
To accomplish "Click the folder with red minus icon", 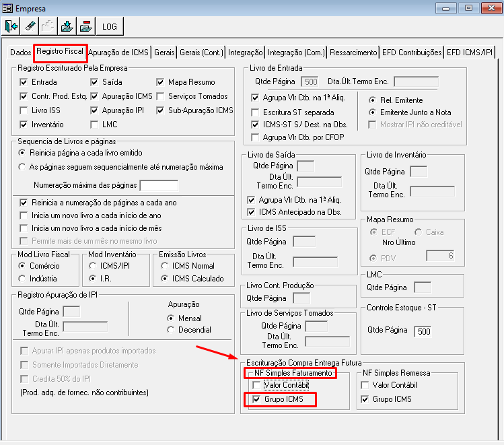I will pos(85,26).
